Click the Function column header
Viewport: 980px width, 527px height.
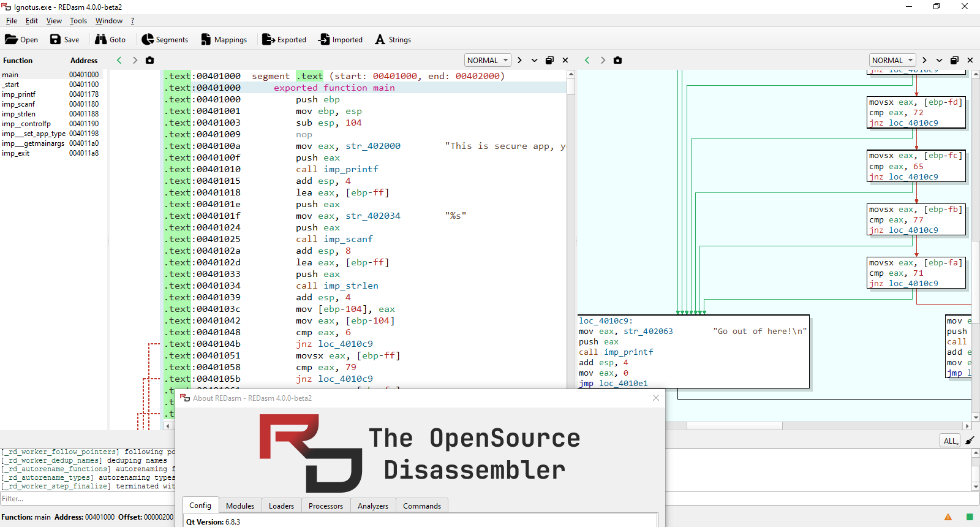18,61
